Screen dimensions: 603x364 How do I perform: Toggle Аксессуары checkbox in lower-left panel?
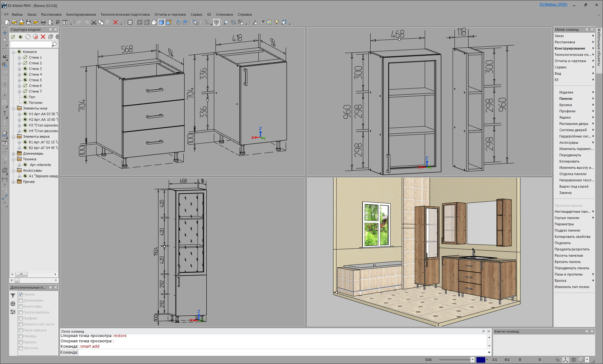pyautogui.click(x=21, y=306)
